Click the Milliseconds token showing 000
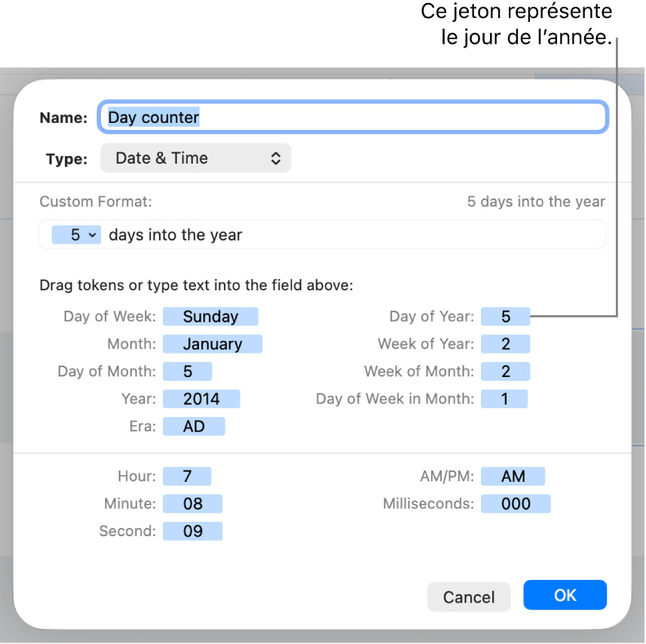Image resolution: width=646 pixels, height=644 pixels. tap(516, 503)
